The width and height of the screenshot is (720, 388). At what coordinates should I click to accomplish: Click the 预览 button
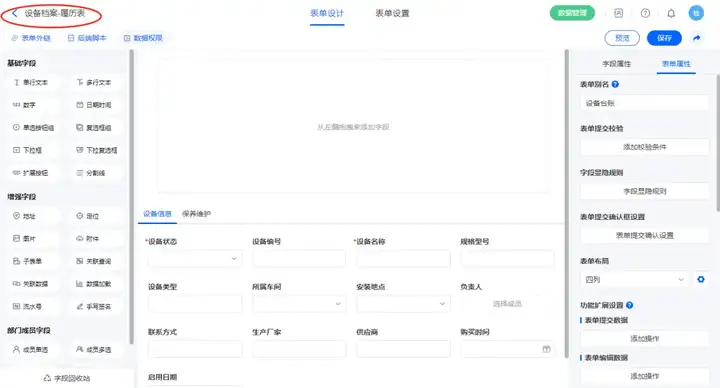(x=622, y=38)
